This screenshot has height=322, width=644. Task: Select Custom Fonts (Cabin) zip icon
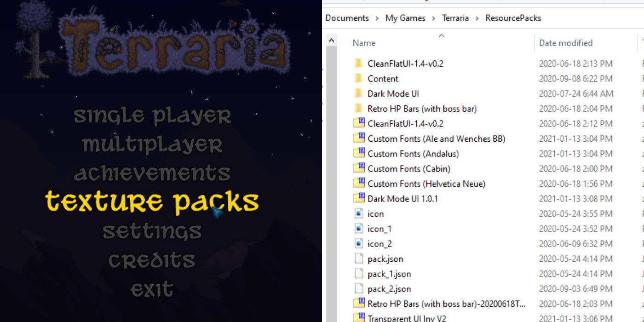[359, 168]
